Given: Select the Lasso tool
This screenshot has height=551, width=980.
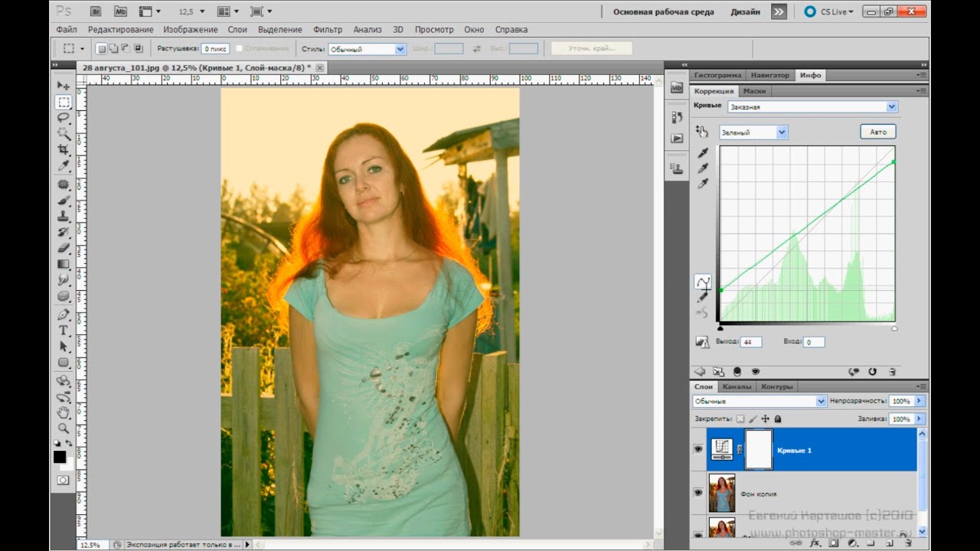Looking at the screenshot, I should point(64,118).
